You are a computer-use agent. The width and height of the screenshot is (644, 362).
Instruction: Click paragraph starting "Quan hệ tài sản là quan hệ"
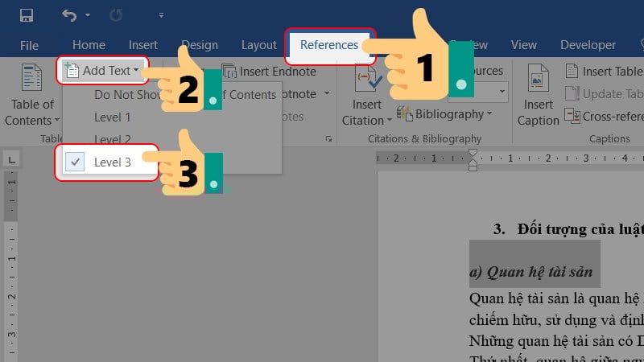556,298
